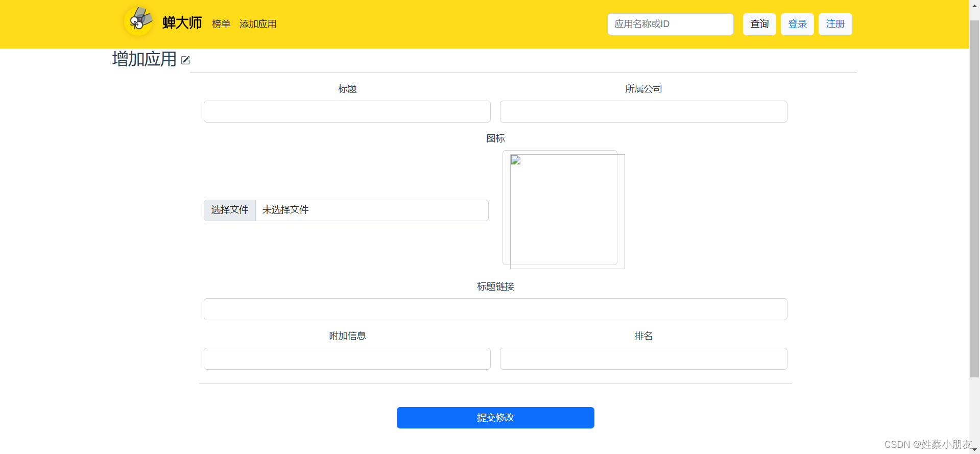Focus the 附加信息 input field
980x454 pixels.
tap(347, 359)
